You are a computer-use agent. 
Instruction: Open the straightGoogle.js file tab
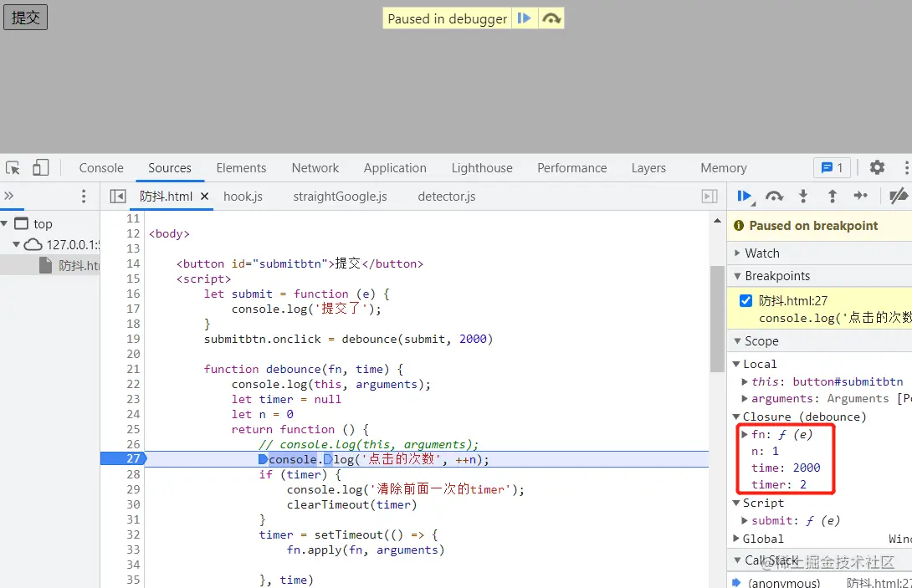pos(340,197)
